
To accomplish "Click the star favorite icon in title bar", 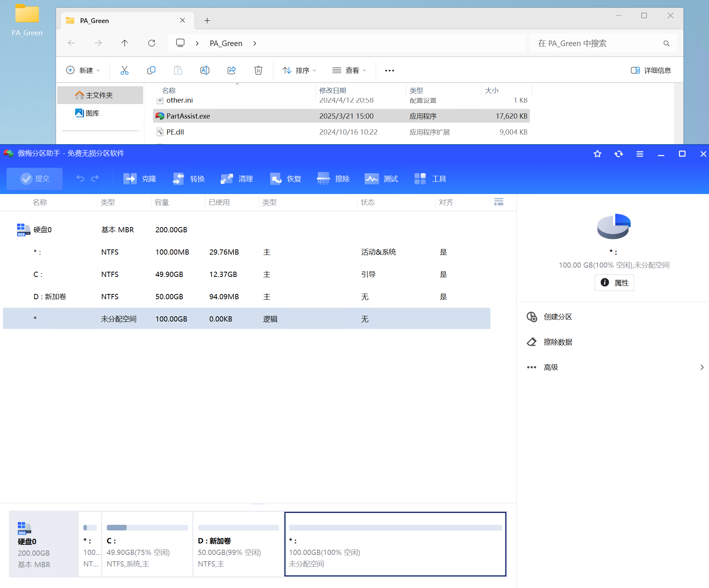I will pyautogui.click(x=597, y=154).
